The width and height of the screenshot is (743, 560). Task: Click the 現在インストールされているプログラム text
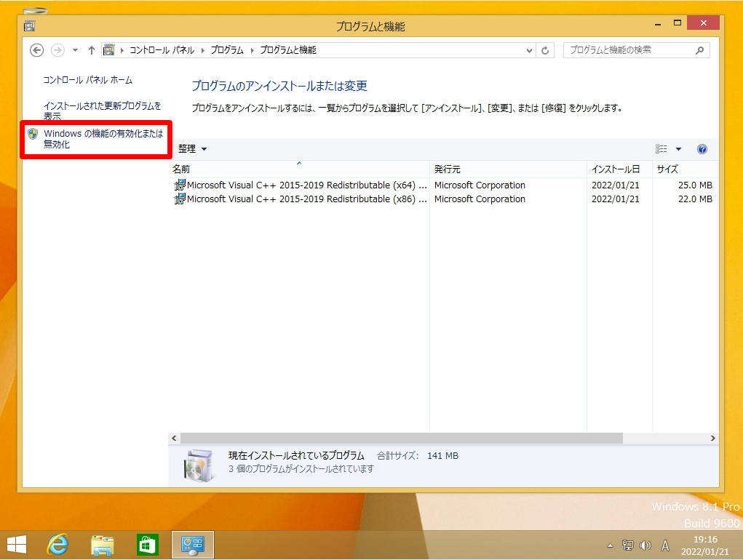(x=296, y=455)
